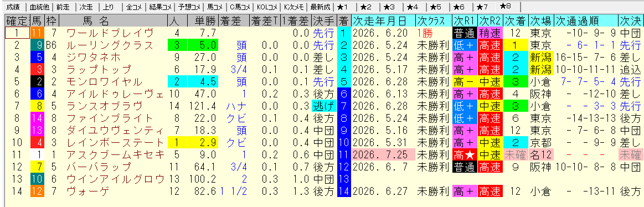Open the ★2 tab
The height and width of the screenshot is (207, 644).
tap(365, 7)
